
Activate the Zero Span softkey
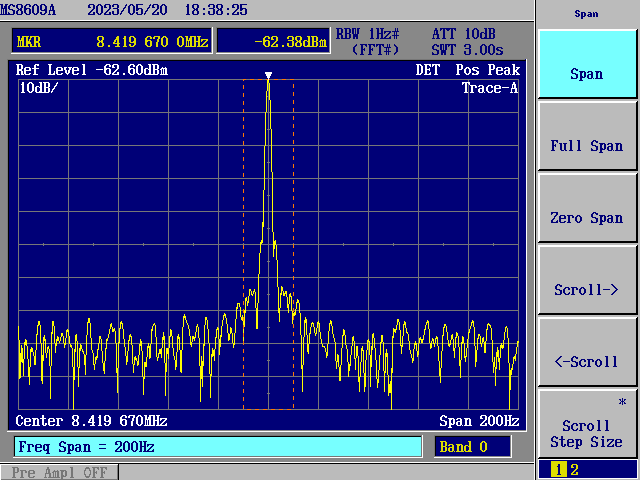pyautogui.click(x=587, y=208)
